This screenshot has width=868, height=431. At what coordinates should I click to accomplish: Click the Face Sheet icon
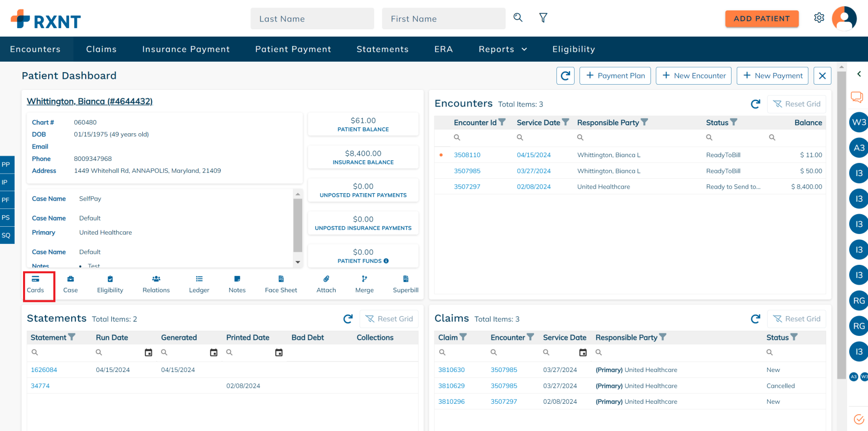click(x=281, y=284)
